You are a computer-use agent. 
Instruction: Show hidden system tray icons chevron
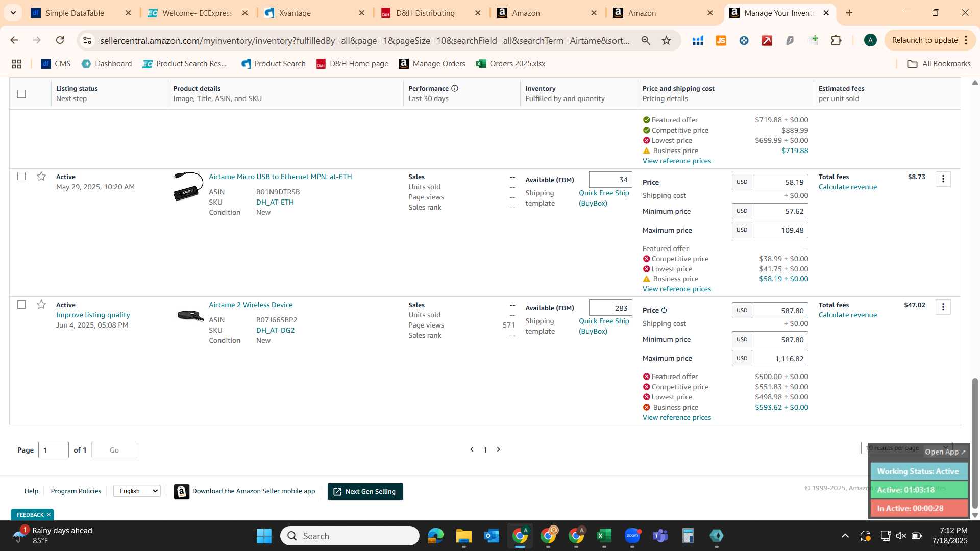click(x=845, y=536)
